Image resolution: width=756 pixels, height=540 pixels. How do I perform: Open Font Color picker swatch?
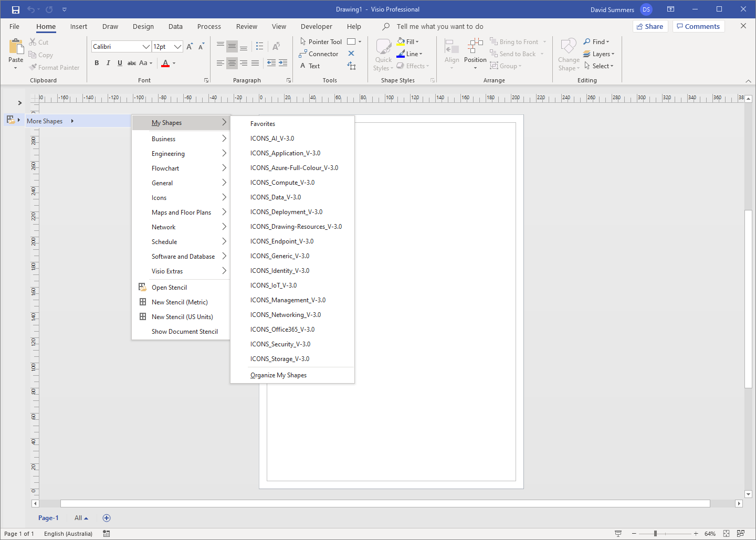165,63
